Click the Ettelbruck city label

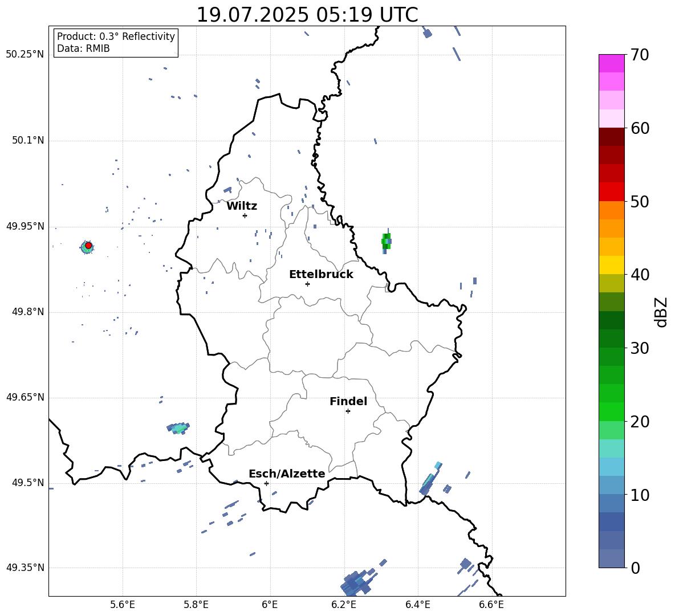pos(321,275)
